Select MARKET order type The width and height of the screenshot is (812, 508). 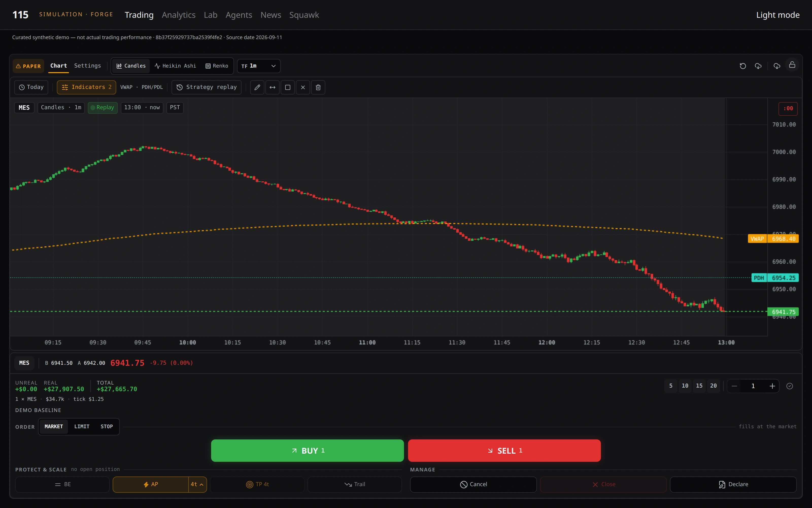coord(54,427)
